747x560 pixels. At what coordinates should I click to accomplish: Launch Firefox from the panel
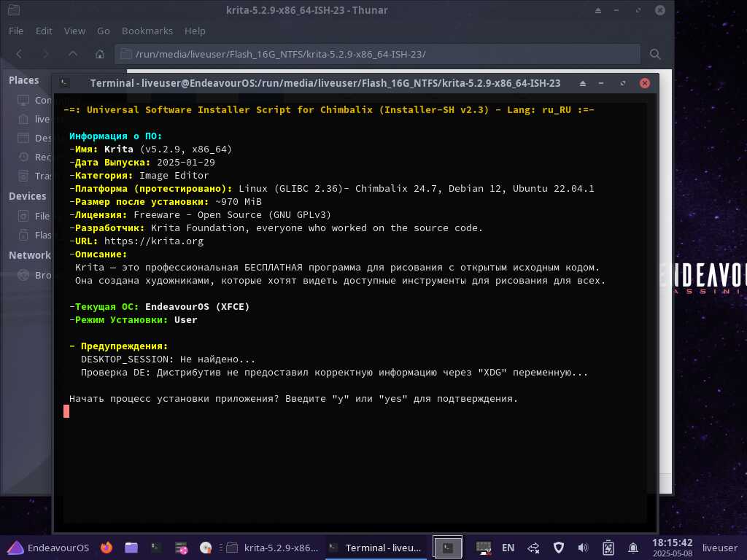coord(107,548)
